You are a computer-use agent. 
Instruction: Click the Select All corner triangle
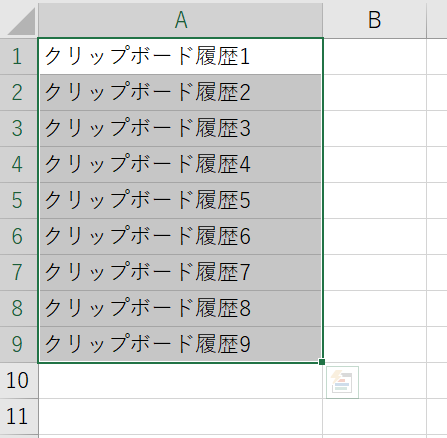pyautogui.click(x=19, y=20)
